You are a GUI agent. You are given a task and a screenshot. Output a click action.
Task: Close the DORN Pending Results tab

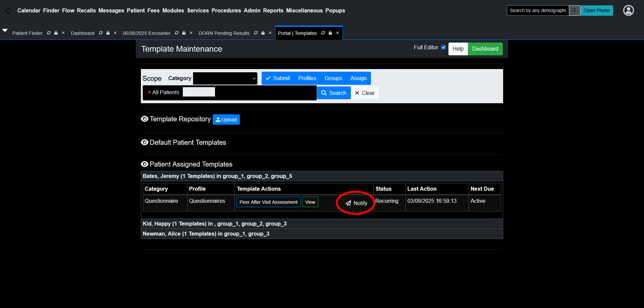coord(270,33)
